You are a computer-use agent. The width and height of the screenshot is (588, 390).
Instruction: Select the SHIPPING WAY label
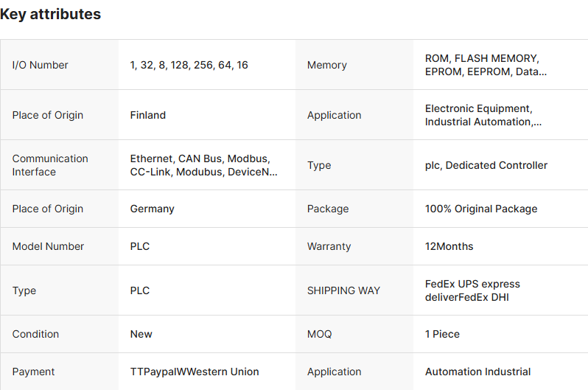point(343,290)
